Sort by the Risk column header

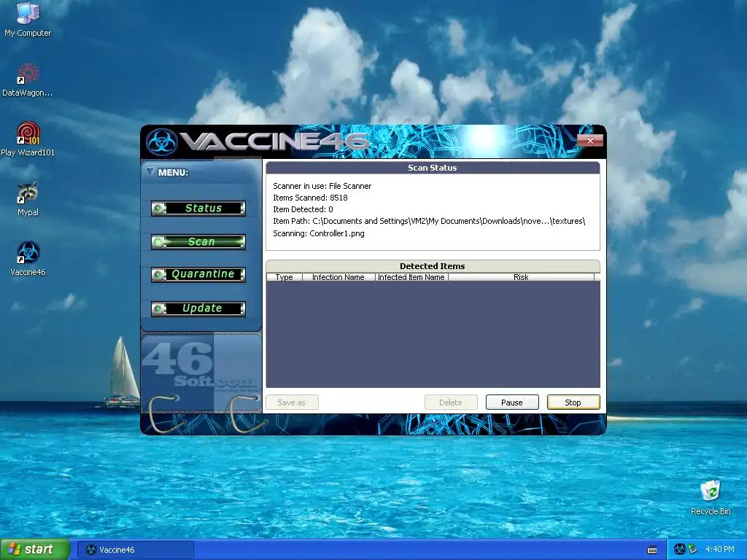point(521,277)
